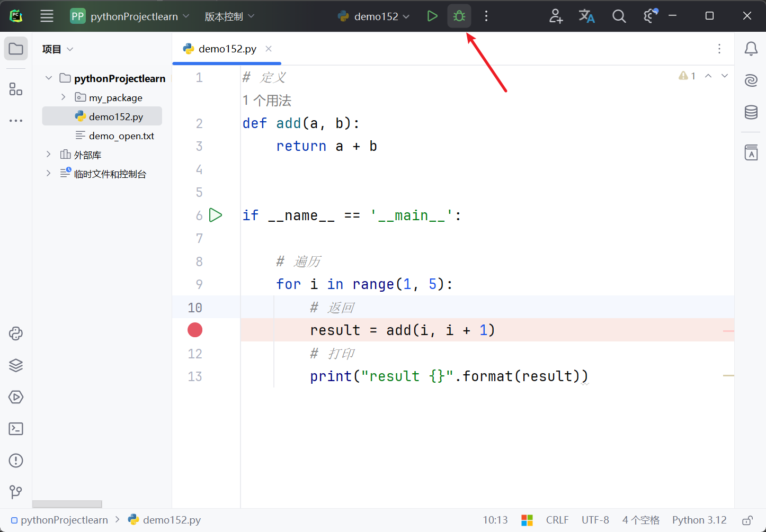Viewport: 766px width, 532px height.
Task: Open the editor tab options menu
Action: click(x=719, y=49)
